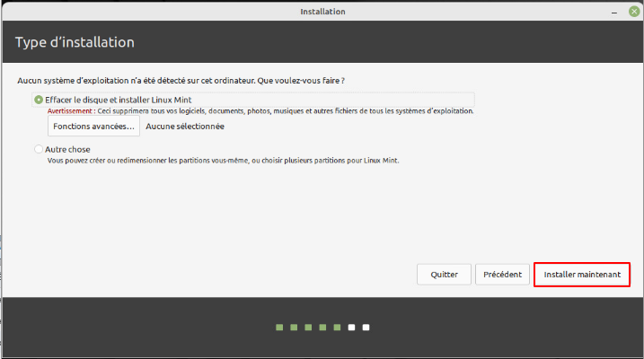Click the third green progress dot

click(x=308, y=328)
